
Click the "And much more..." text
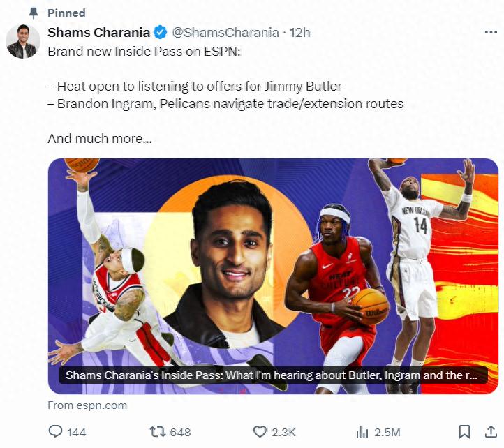[100, 138]
